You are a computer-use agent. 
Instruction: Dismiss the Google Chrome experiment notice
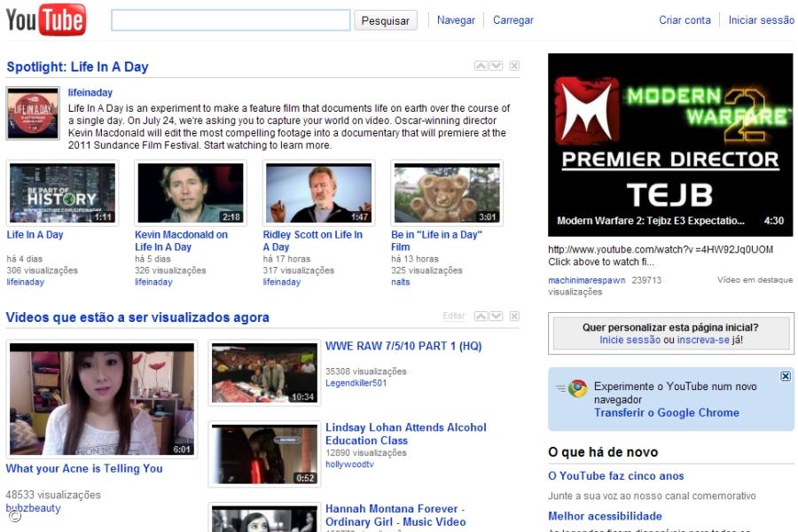click(784, 376)
